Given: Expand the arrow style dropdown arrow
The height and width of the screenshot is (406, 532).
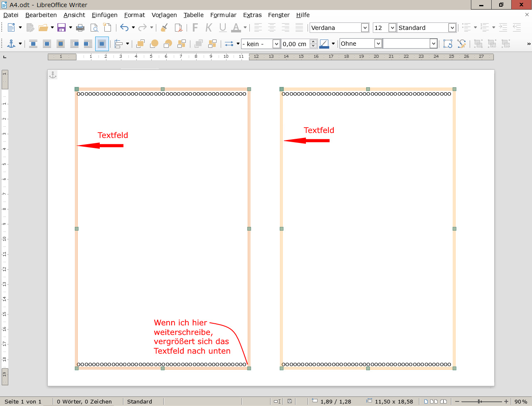Looking at the screenshot, I should [238, 44].
